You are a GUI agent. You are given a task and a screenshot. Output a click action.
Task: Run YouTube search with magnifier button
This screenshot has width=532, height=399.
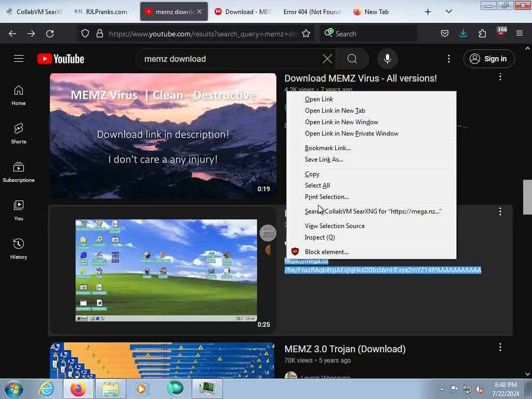click(352, 59)
